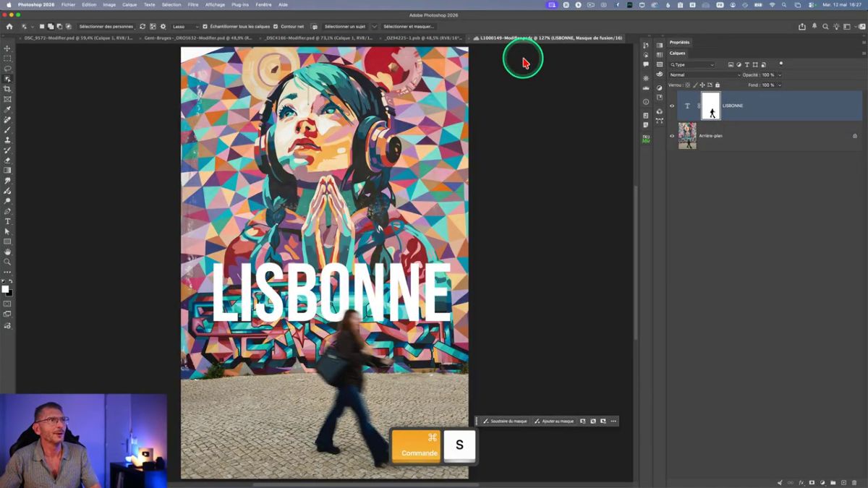The image size is (868, 488).
Task: Open the Fichier menu
Action: coord(68,4)
